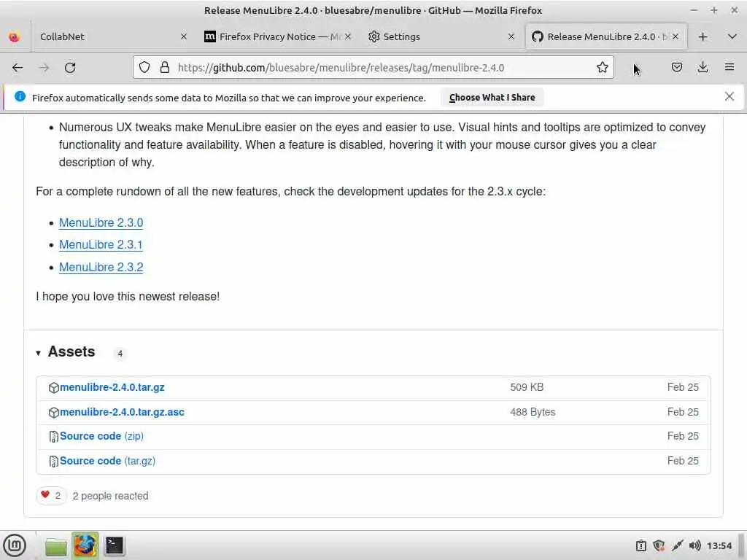Image resolution: width=747 pixels, height=560 pixels.
Task: Click package icon beside tar.gz.asc asset
Action: pos(54,413)
